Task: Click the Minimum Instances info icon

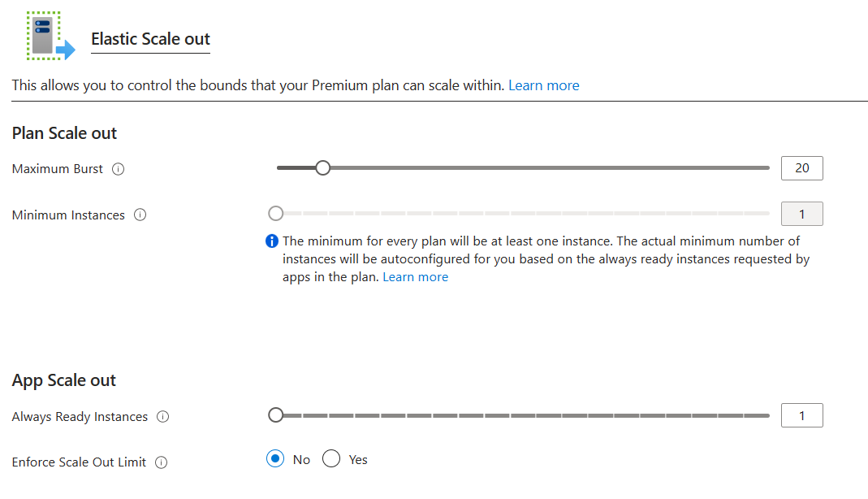Action: point(140,215)
